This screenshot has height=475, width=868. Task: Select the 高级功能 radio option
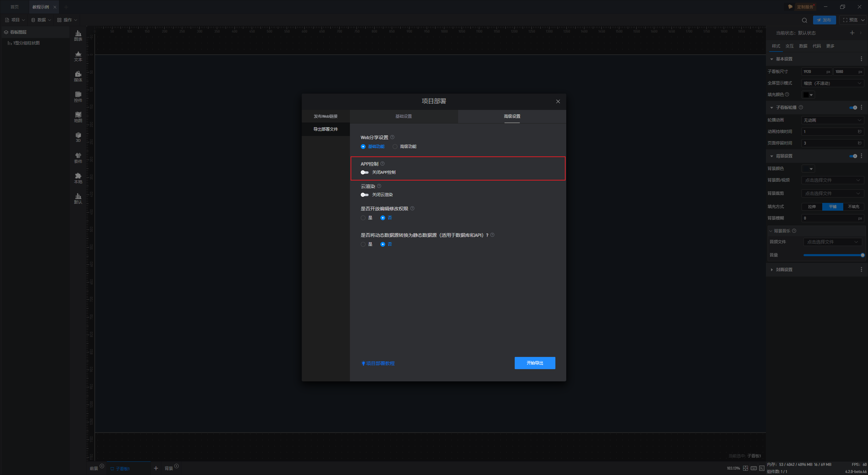pyautogui.click(x=395, y=147)
